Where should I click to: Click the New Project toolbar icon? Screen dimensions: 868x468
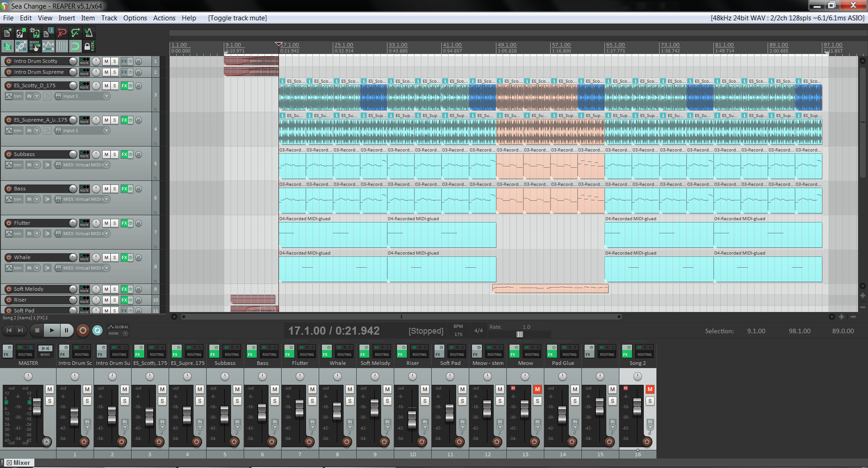click(x=8, y=33)
